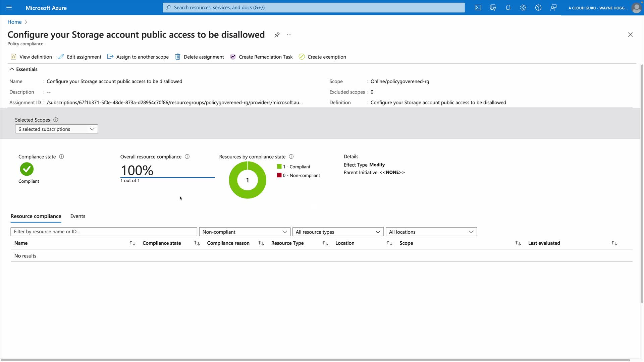This screenshot has height=362, width=644.
Task: Go to Home breadcrumb link
Action: coord(14,22)
